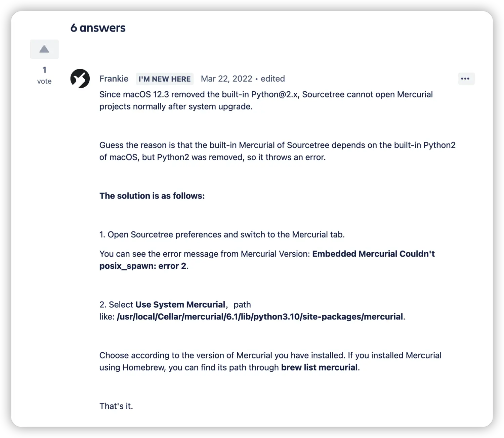Image resolution: width=504 pixels, height=438 pixels.
Task: Click the I'M NEW HERE badge
Action: pyautogui.click(x=165, y=79)
